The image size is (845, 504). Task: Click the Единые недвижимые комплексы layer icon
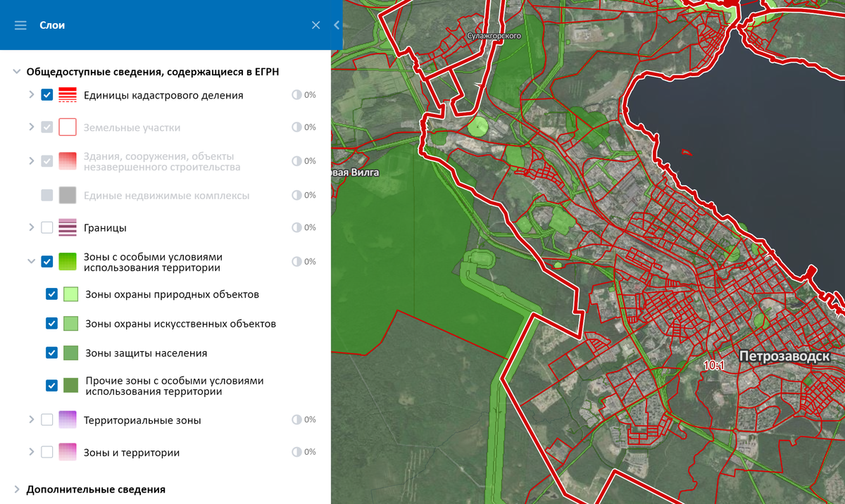[68, 195]
